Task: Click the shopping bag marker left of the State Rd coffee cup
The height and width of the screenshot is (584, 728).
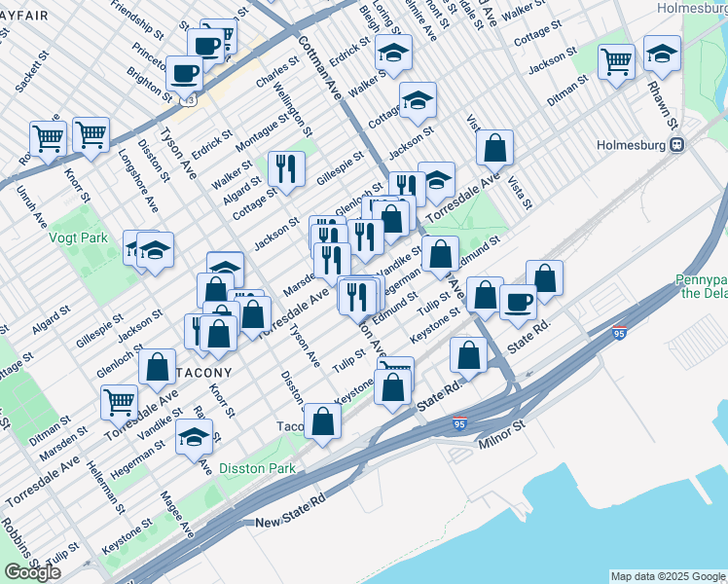Action: tap(485, 295)
